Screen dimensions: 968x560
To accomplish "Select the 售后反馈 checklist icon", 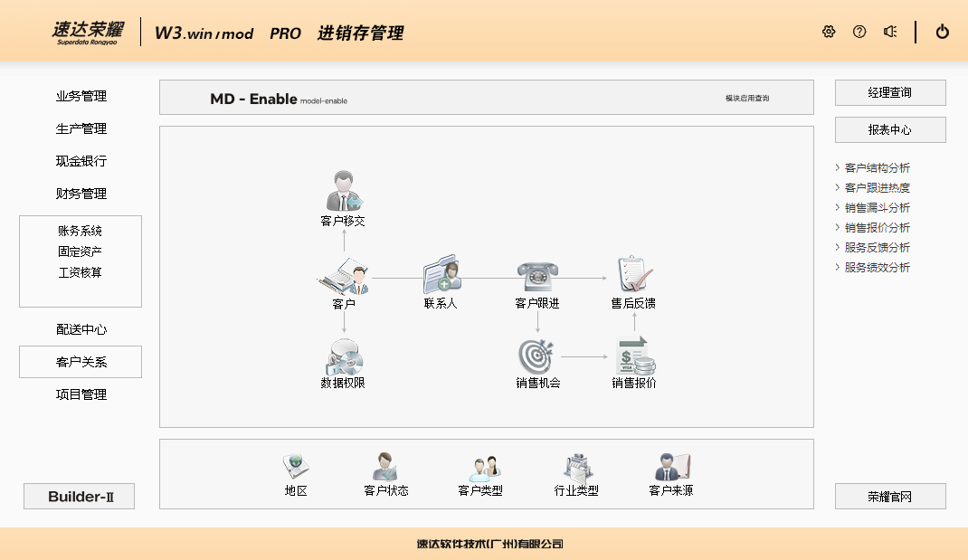I will click(x=633, y=274).
